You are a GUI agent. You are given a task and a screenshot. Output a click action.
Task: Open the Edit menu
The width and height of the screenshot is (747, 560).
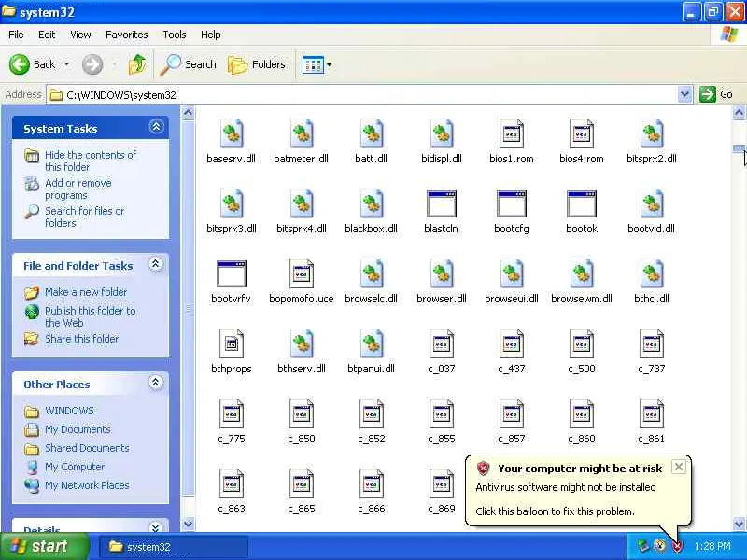[47, 35]
